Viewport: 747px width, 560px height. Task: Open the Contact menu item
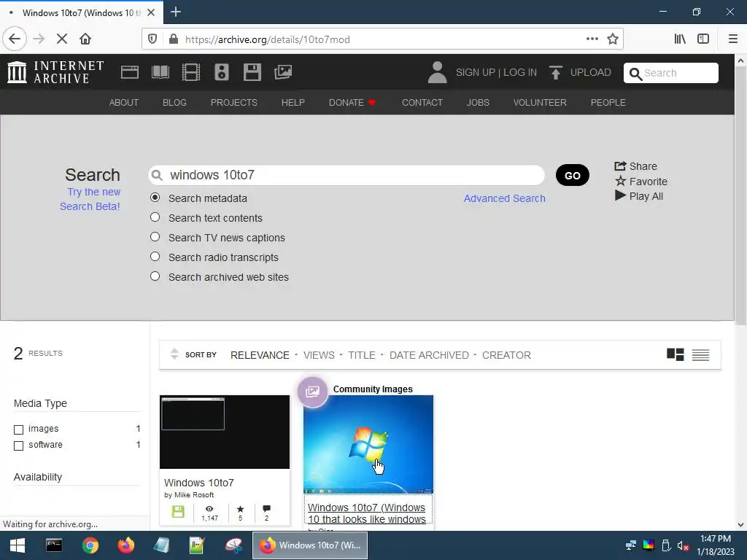point(422,102)
